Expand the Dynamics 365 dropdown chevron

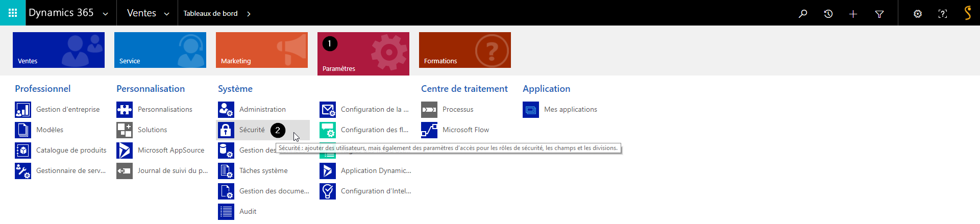click(x=106, y=14)
